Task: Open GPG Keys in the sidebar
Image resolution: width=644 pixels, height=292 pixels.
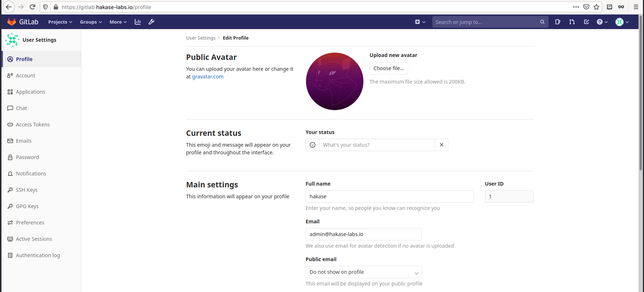Action: tap(41, 206)
